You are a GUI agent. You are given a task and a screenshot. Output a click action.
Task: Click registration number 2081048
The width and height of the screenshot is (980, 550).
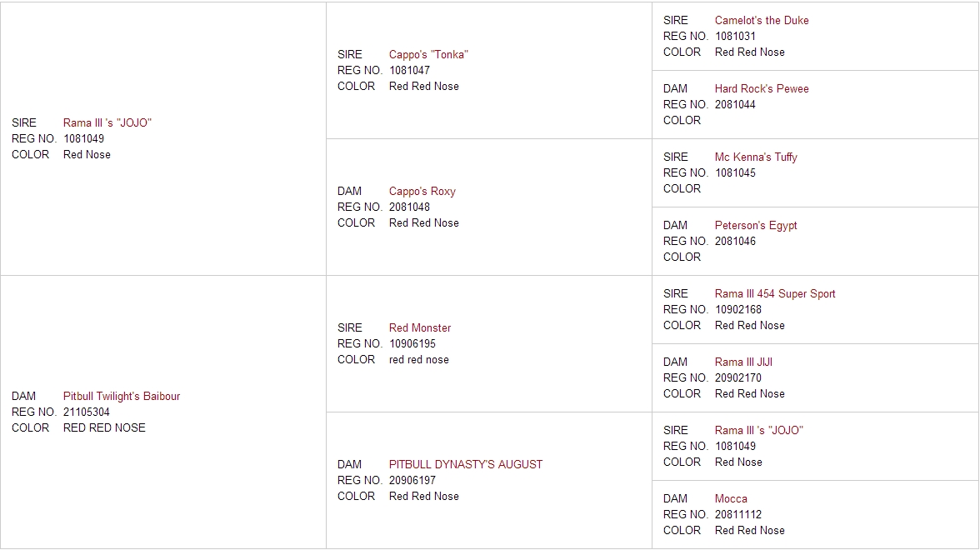(409, 207)
